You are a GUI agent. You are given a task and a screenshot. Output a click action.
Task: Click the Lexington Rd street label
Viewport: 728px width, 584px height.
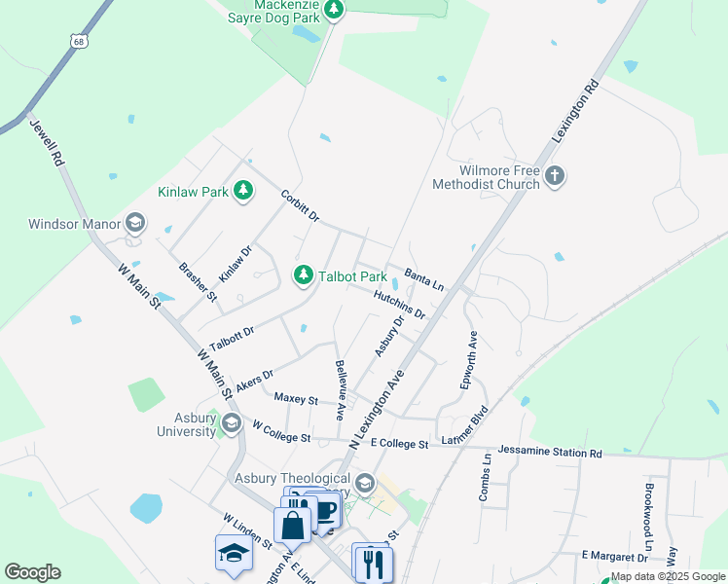pos(576,111)
